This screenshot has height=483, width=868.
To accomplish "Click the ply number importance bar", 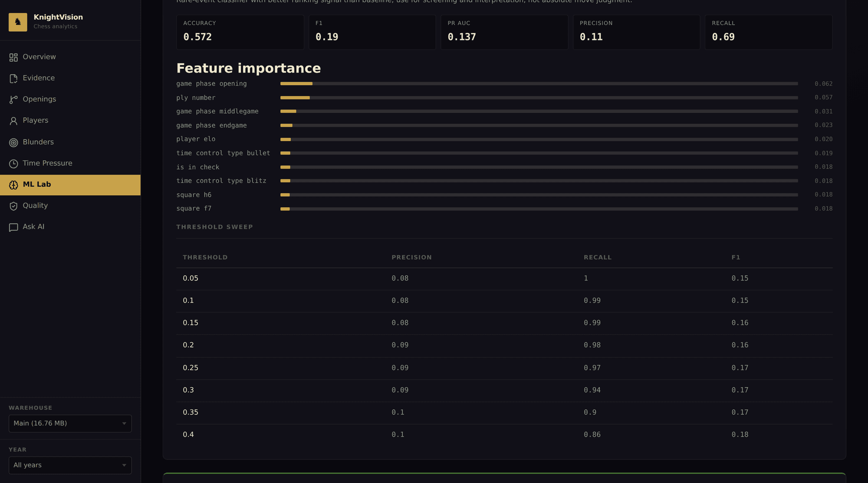I will [x=539, y=98].
